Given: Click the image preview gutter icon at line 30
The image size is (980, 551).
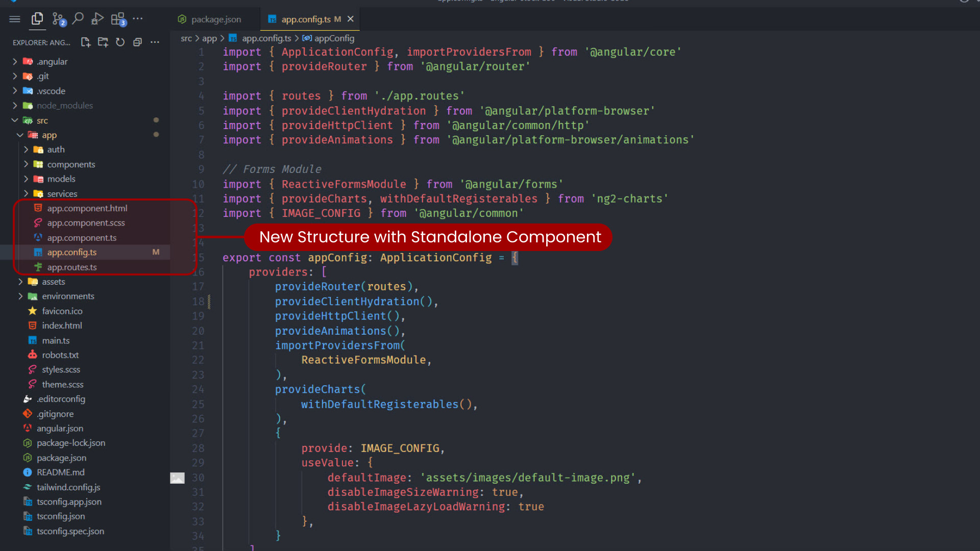Looking at the screenshot, I should (x=177, y=478).
